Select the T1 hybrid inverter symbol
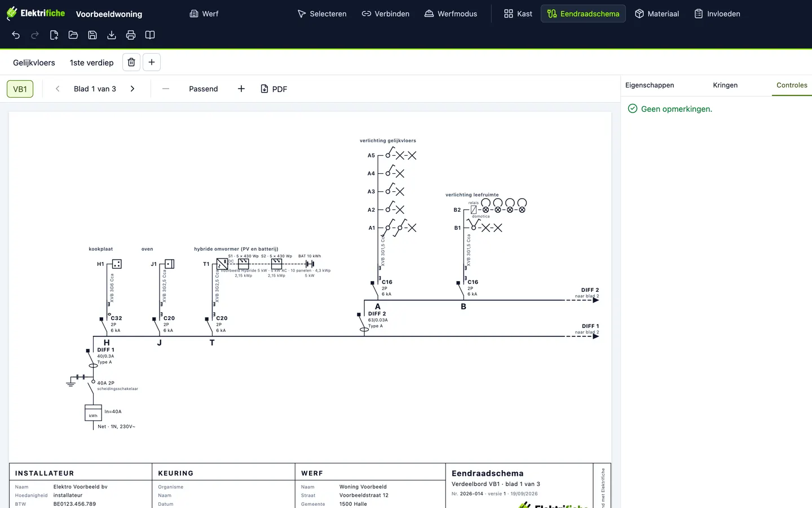812x508 pixels. pos(222,264)
